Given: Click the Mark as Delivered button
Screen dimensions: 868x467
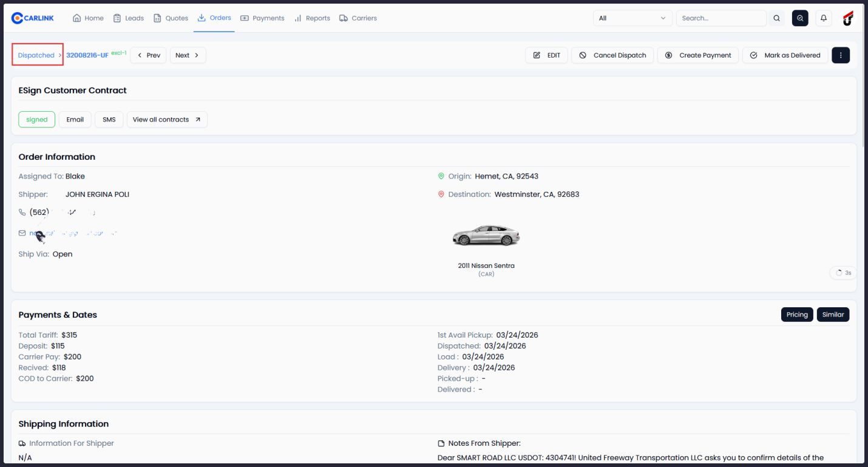Looking at the screenshot, I should [785, 55].
